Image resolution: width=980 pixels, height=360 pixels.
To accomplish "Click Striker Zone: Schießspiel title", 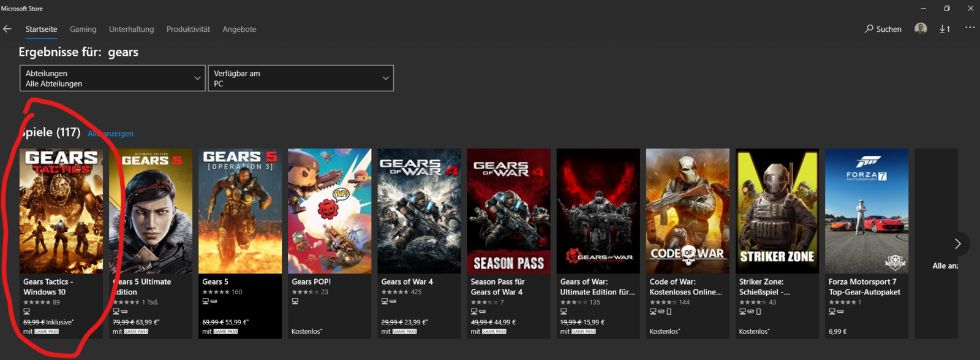I will pyautogui.click(x=764, y=287).
